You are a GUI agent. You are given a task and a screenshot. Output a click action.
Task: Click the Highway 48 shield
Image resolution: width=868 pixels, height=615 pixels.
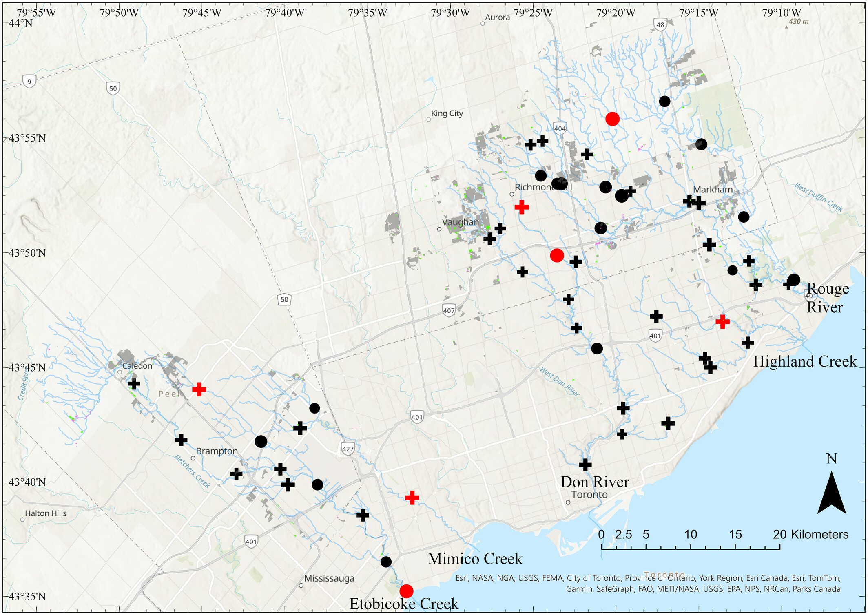point(660,24)
